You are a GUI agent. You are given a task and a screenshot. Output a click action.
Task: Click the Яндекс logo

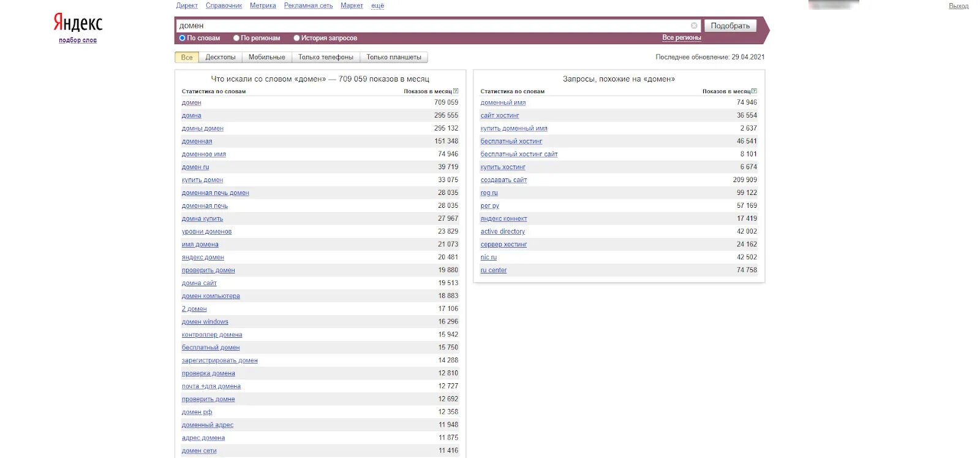point(78,23)
